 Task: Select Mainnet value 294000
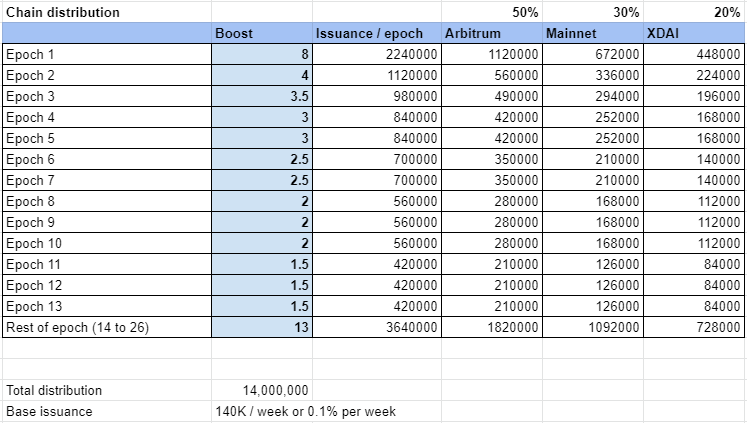pos(593,96)
